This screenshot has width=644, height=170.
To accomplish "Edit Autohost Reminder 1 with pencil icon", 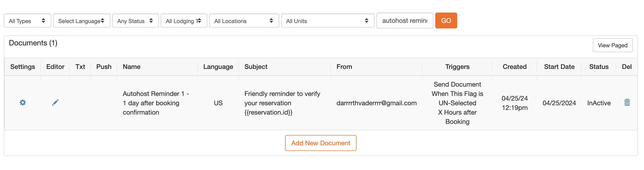I will pos(55,102).
